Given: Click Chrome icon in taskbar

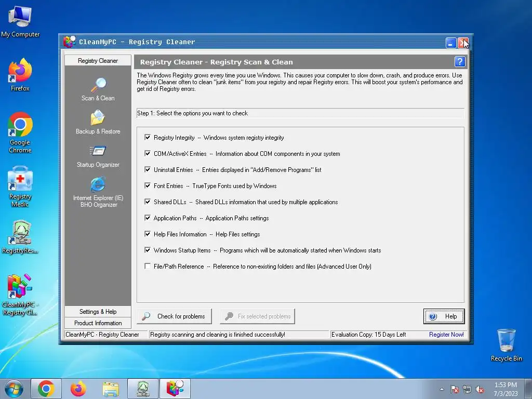Looking at the screenshot, I should click(46, 389).
